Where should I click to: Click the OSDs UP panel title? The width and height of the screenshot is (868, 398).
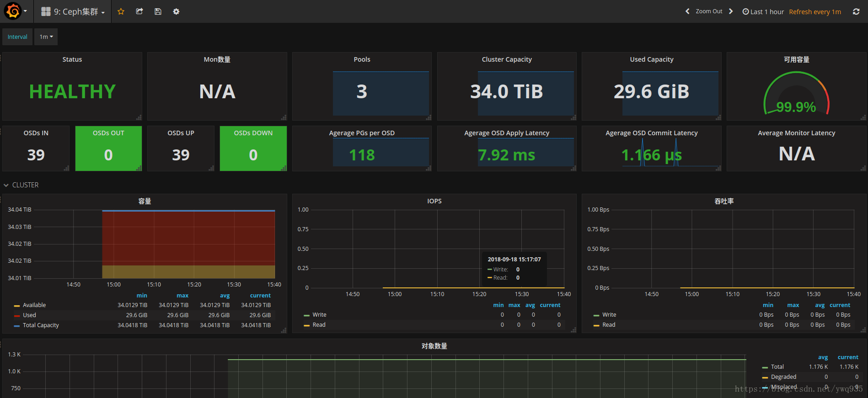pyautogui.click(x=181, y=133)
